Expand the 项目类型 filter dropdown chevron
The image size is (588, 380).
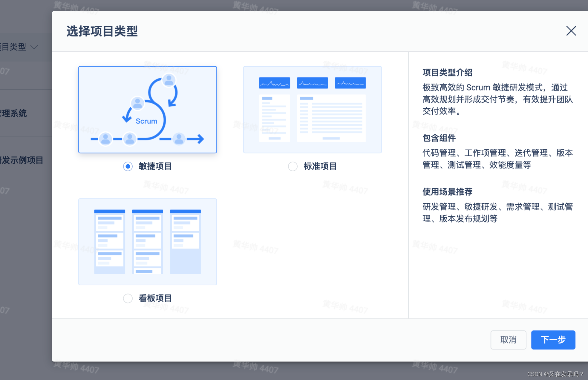[x=34, y=47]
